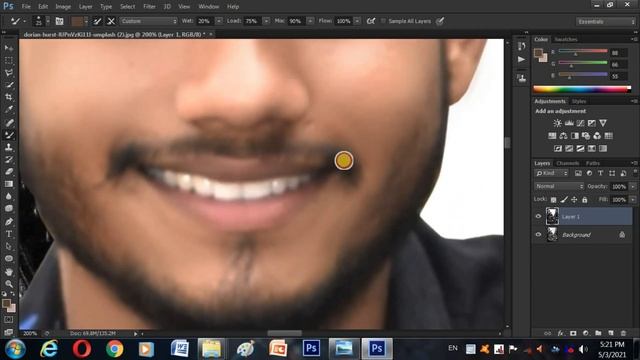Open the brush blending Custom dropdown
640x360 pixels.
coord(149,21)
